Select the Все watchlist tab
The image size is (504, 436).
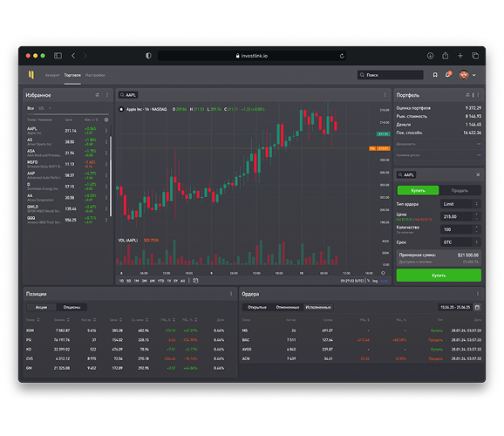pyautogui.click(x=31, y=108)
